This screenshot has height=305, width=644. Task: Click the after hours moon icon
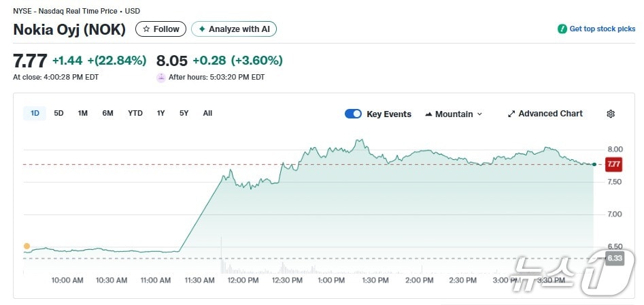pos(161,77)
